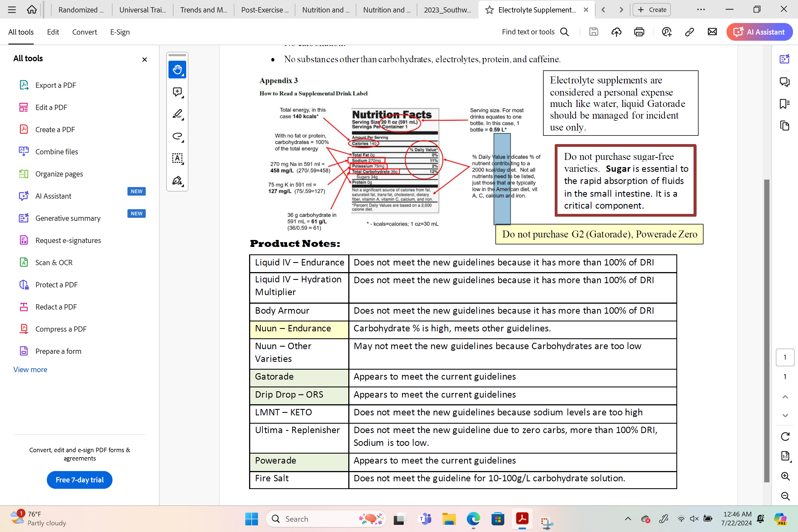
Task: Select the Highlight pen tool
Action: coord(177,114)
